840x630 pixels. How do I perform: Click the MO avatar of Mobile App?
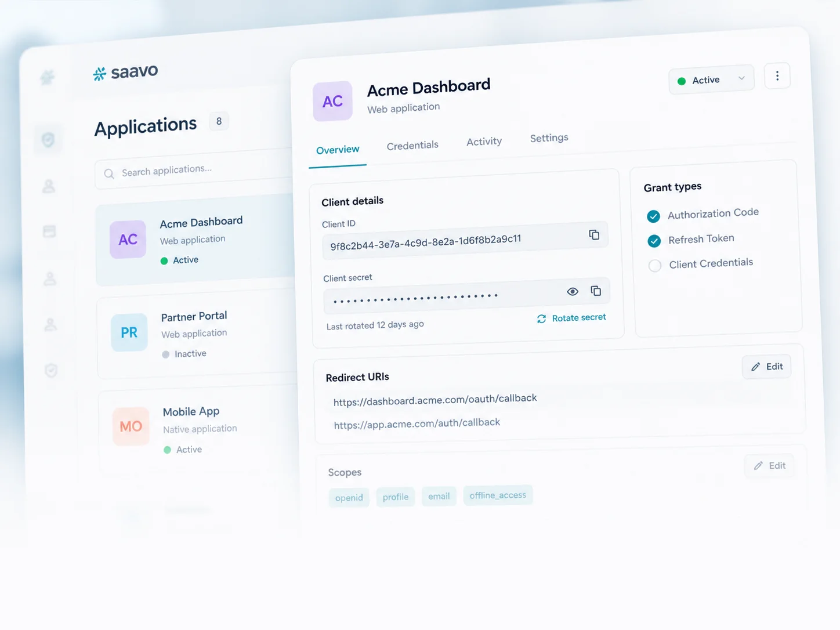tap(131, 426)
